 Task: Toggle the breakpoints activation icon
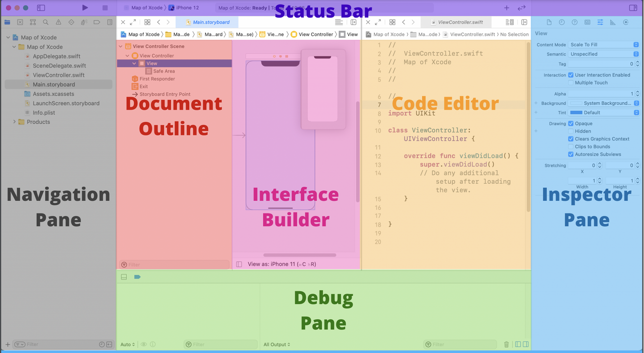[137, 277]
